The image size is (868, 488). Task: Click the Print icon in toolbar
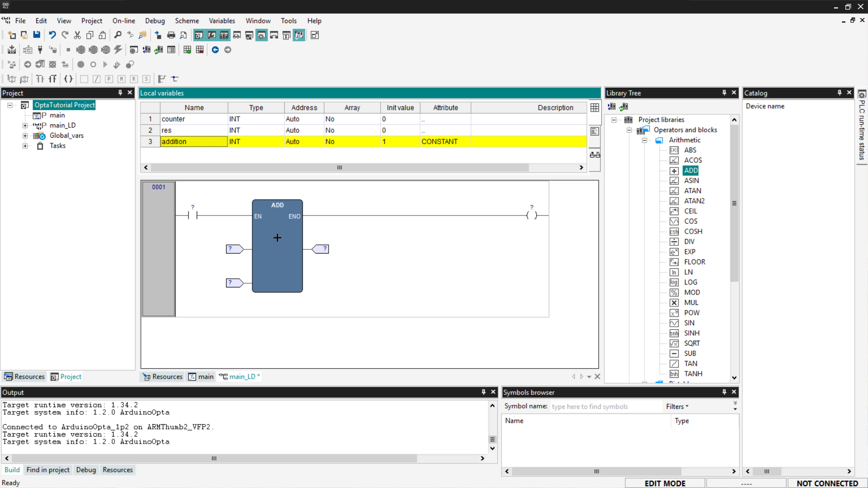click(171, 35)
